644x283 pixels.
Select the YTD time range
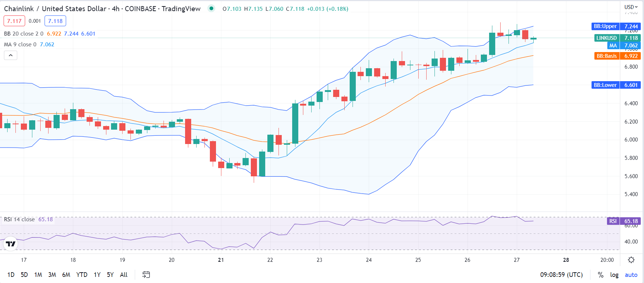pyautogui.click(x=82, y=275)
